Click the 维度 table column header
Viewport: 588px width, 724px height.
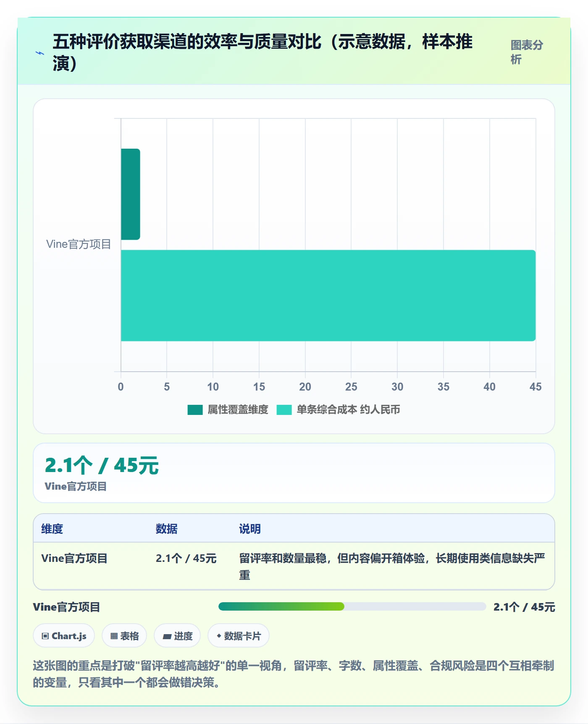tap(52, 529)
